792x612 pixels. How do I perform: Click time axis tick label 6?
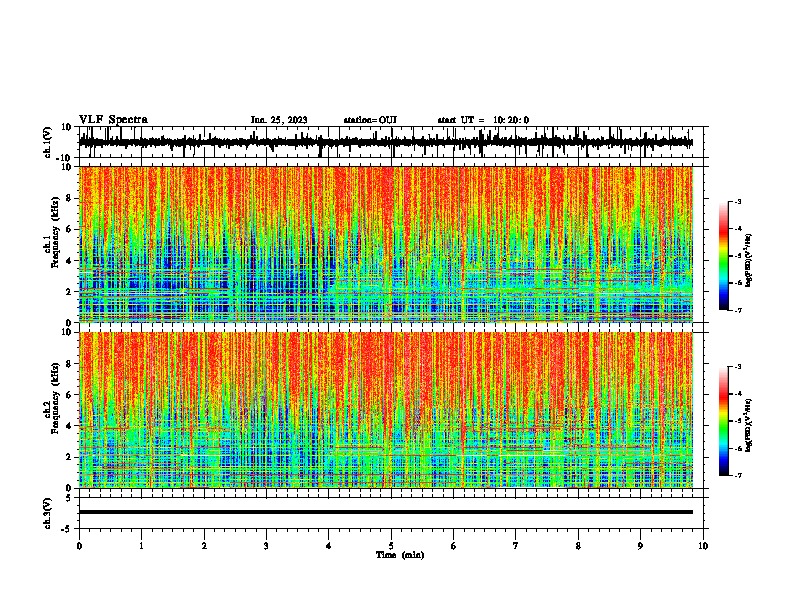coord(454,546)
